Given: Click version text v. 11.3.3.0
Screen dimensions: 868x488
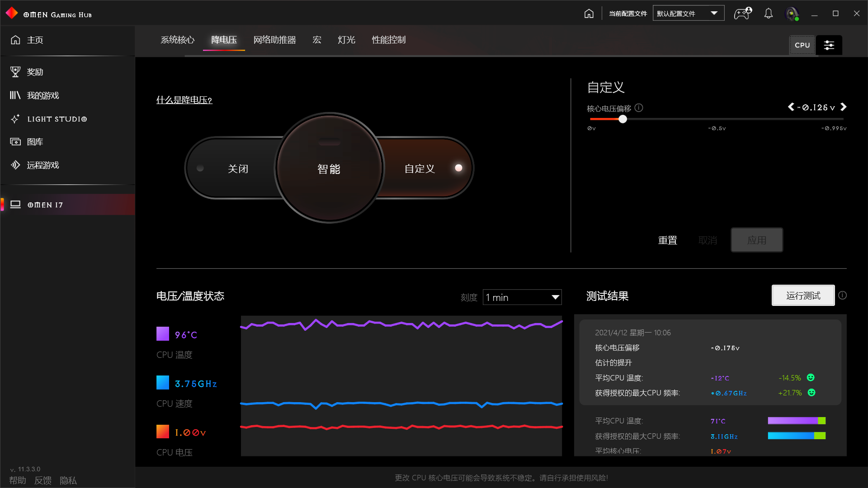Looking at the screenshot, I should pyautogui.click(x=25, y=469).
